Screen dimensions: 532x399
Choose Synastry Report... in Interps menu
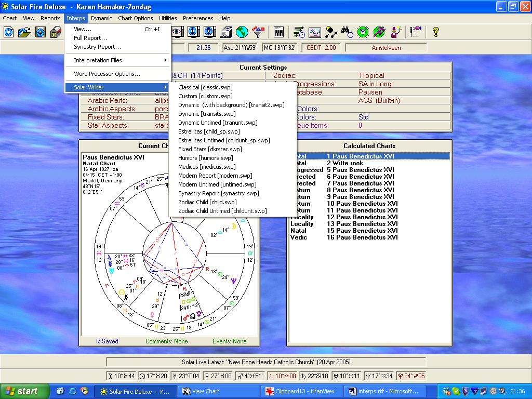pos(97,47)
